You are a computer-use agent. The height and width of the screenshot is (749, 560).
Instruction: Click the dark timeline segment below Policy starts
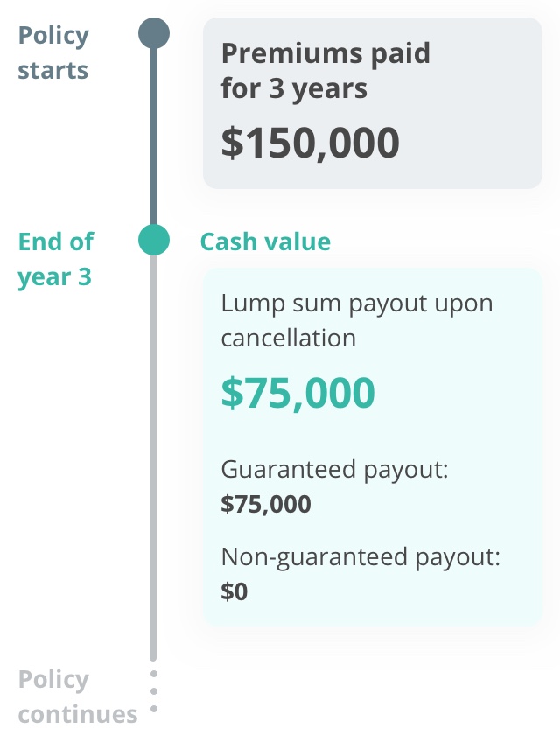coord(154,136)
